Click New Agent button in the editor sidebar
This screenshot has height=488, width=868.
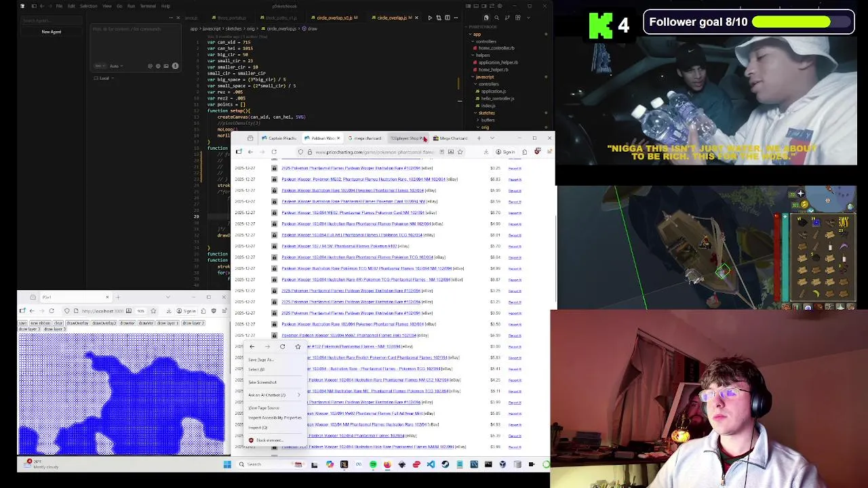pyautogui.click(x=52, y=32)
